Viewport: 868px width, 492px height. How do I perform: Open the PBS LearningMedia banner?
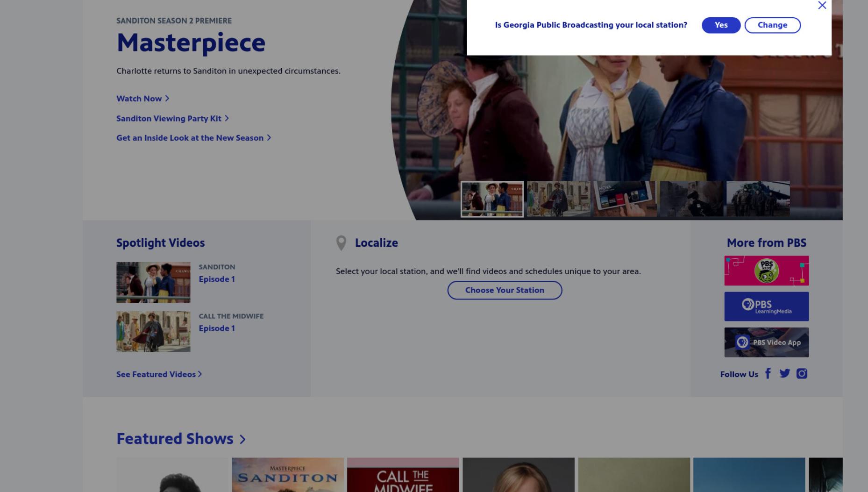point(766,307)
